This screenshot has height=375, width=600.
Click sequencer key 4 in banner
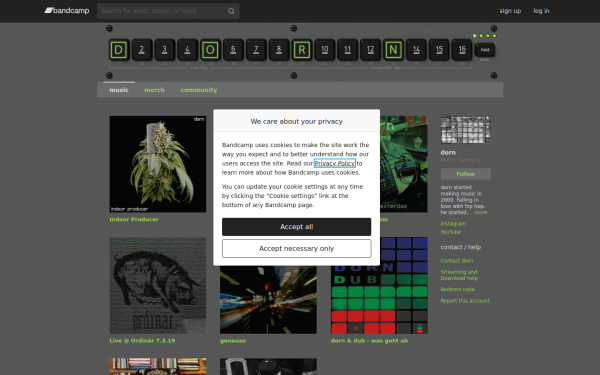(187, 50)
